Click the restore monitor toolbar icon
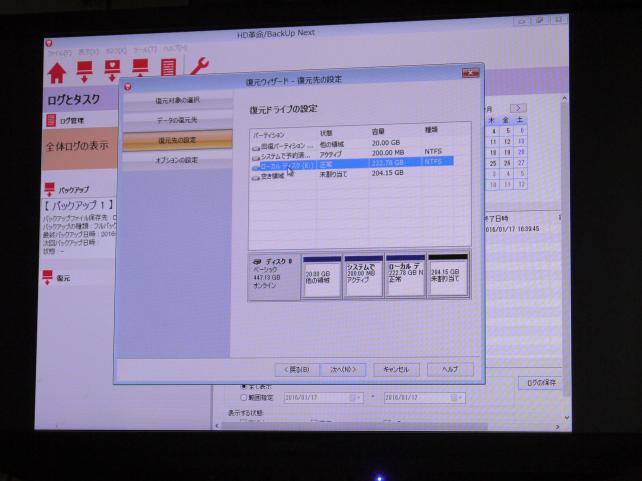Screen dimensions: 642x481 140,68
